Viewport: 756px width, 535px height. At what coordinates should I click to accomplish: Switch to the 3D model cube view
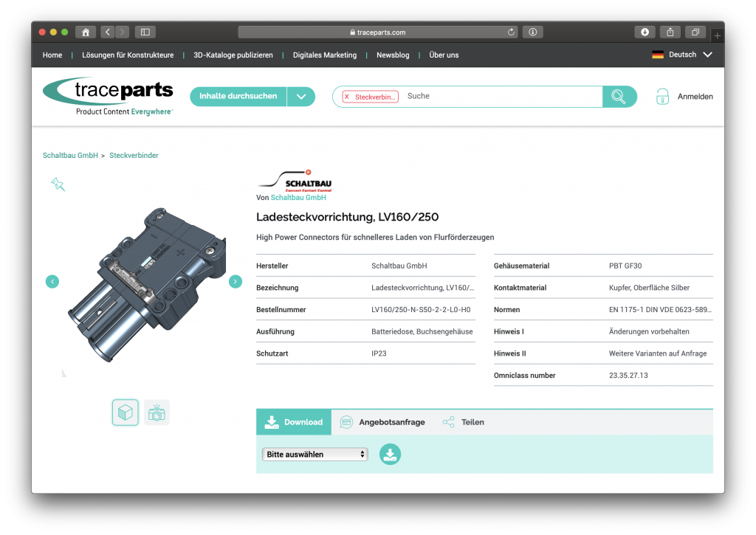click(125, 413)
